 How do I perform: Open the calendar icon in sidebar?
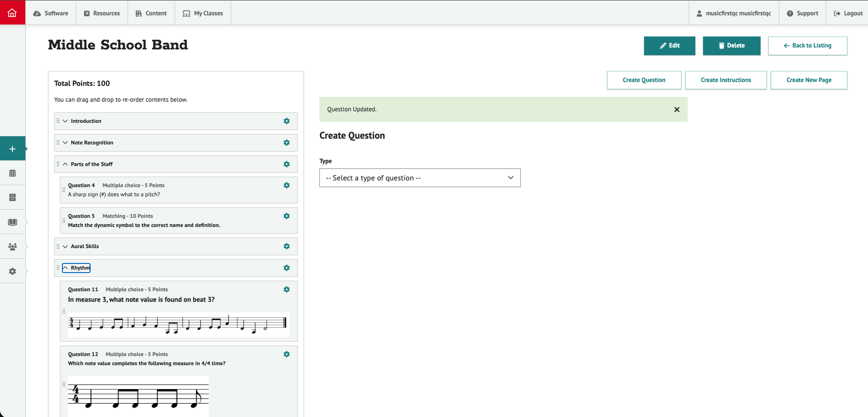point(12,173)
